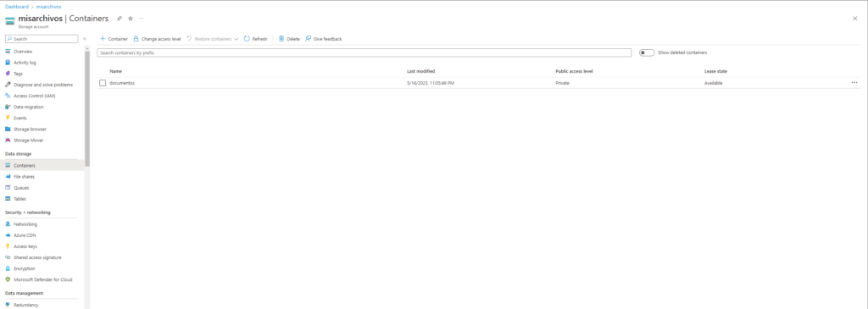The width and height of the screenshot is (868, 309).
Task: Click the Storage Mover icon
Action: tap(8, 140)
